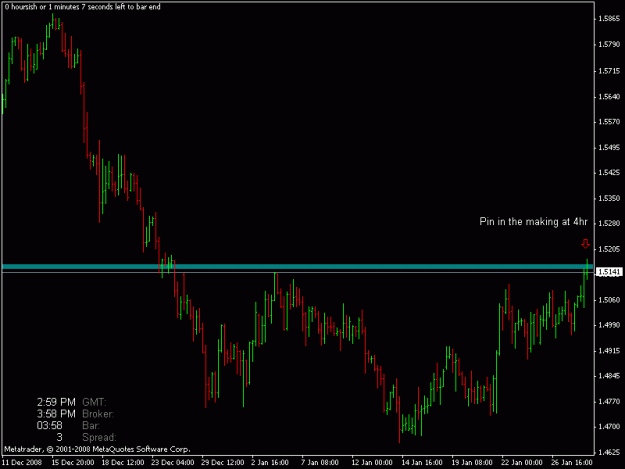Viewport: 625px width, 469px height.
Task: Click the time label 12 Jan 00:00
Action: 372,463
